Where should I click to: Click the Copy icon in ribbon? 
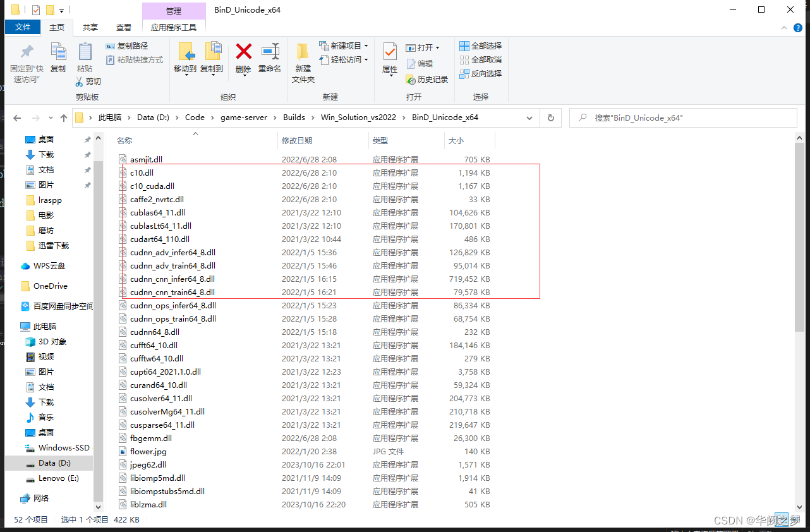pyautogui.click(x=58, y=52)
